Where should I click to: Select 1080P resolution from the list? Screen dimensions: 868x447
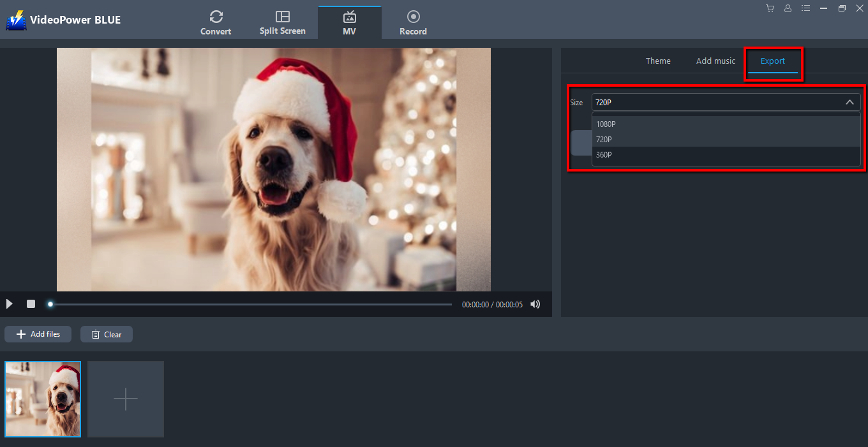point(606,124)
